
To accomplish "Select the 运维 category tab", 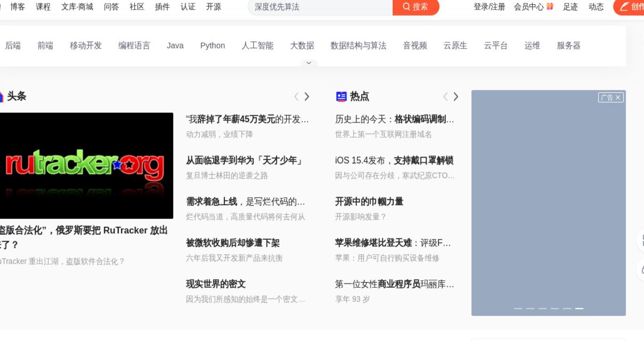I will (532, 46).
